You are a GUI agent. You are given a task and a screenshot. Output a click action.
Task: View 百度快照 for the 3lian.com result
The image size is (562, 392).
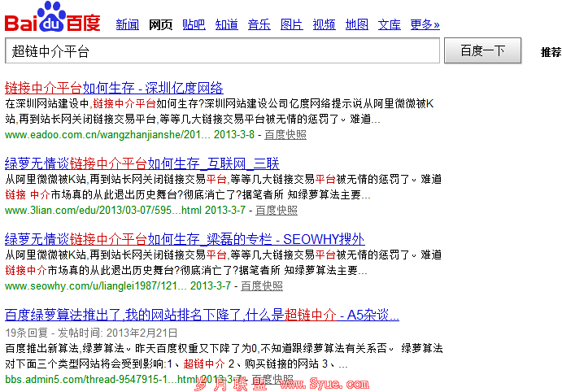click(277, 211)
